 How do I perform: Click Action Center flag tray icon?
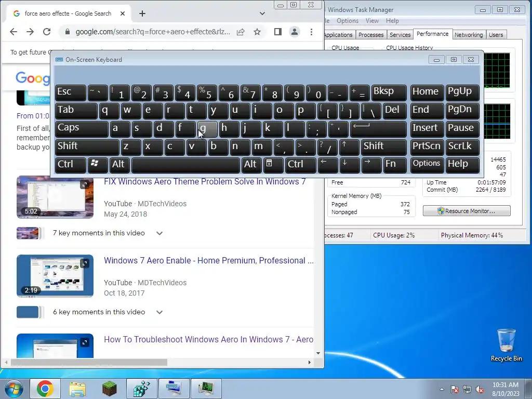click(454, 390)
